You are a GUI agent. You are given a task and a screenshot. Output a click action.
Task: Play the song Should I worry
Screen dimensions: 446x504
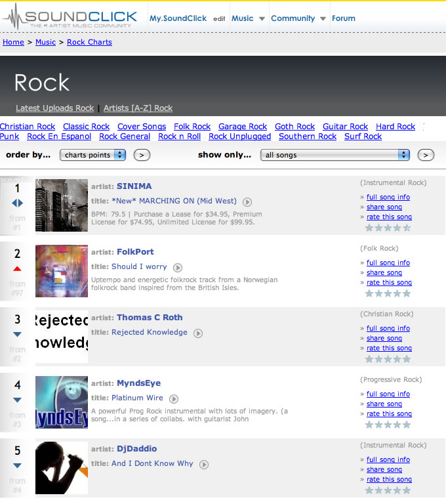(178, 268)
